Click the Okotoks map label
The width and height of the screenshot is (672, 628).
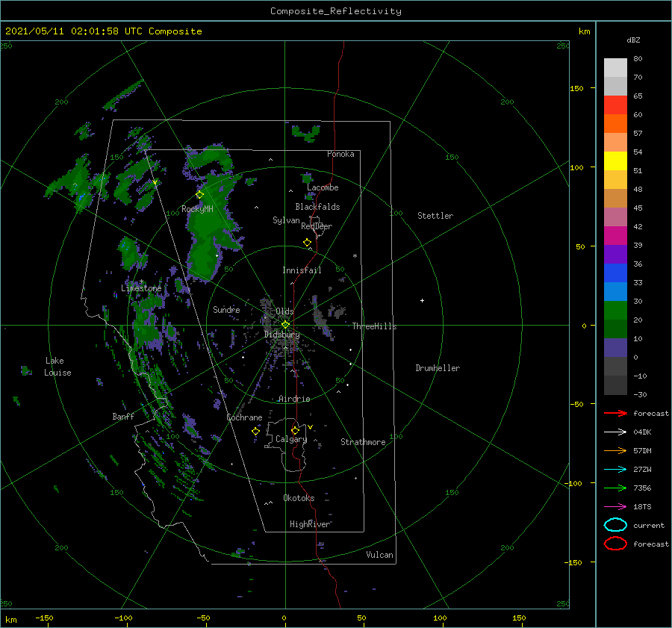(x=299, y=497)
